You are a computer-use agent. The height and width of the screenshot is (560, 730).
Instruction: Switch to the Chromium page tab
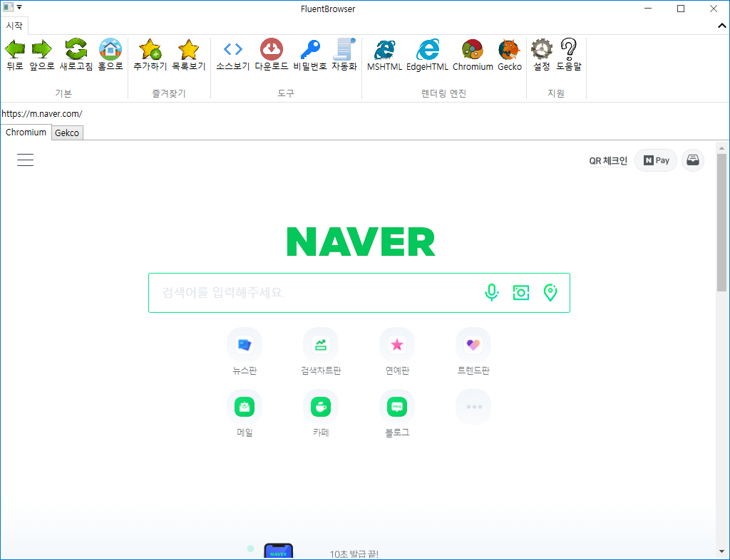pyautogui.click(x=26, y=132)
